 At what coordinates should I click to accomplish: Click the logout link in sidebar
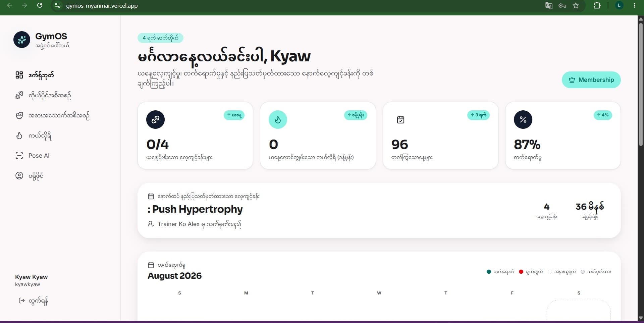click(x=33, y=301)
